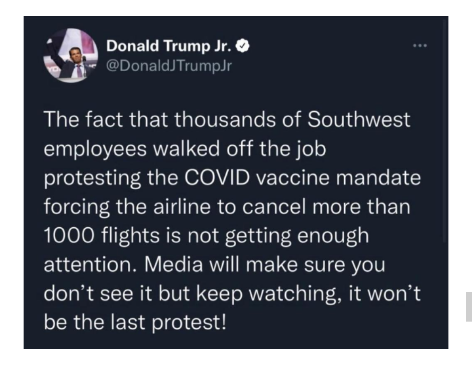This screenshot has height=366, width=472.
Task: Click the word "mandate" in the tweet
Action: (378, 178)
